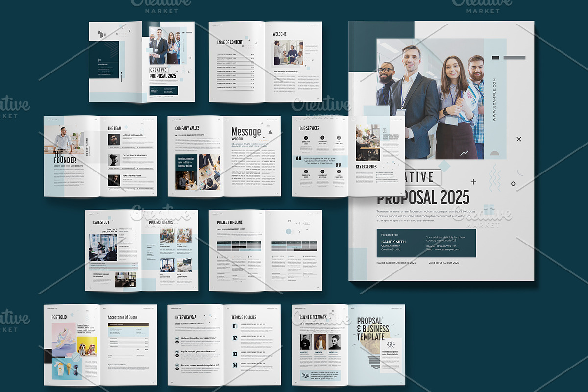The image size is (588, 392).
Task: Select the team member name "MORNE HAILWARD"
Action: click(x=133, y=135)
